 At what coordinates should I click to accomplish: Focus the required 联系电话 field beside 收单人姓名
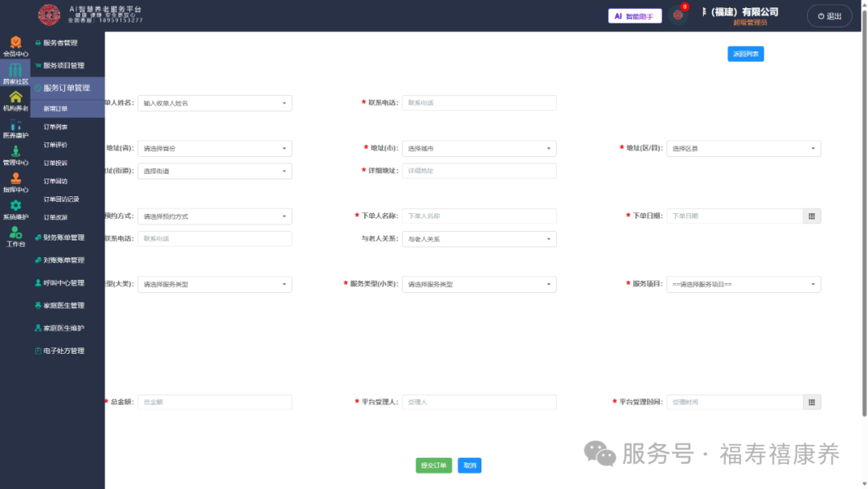pos(479,103)
